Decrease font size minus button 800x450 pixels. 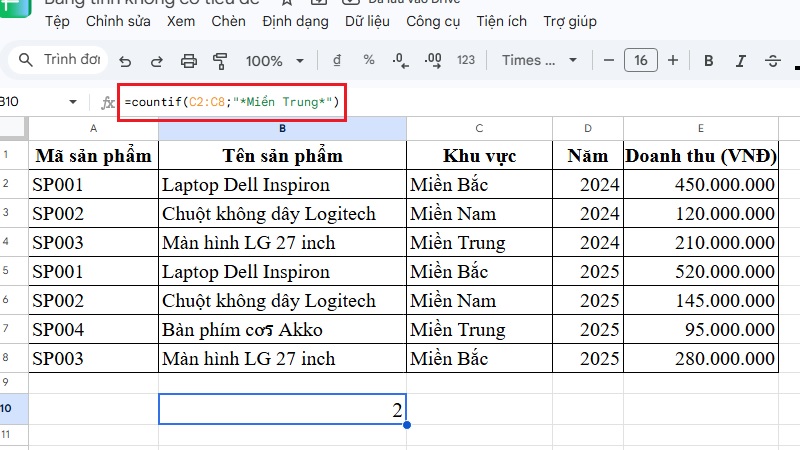609,60
